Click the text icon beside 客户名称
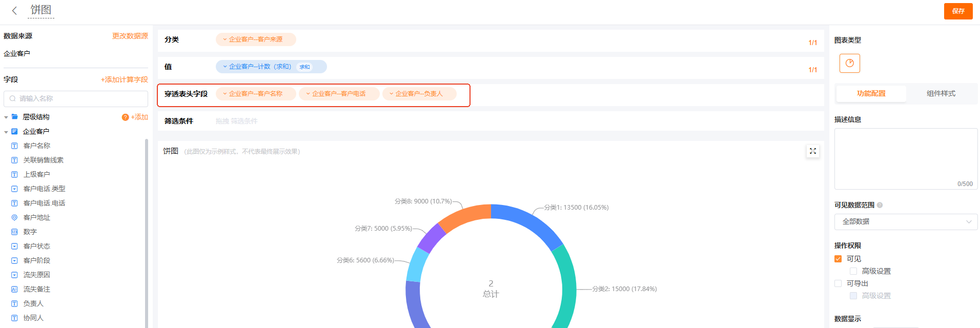The width and height of the screenshot is (980, 328). 14,146
